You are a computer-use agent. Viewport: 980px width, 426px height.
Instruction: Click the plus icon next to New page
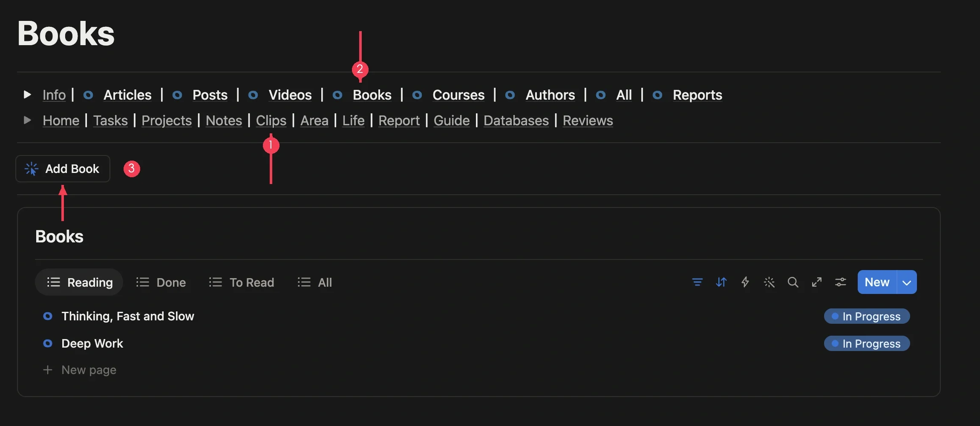(48, 370)
